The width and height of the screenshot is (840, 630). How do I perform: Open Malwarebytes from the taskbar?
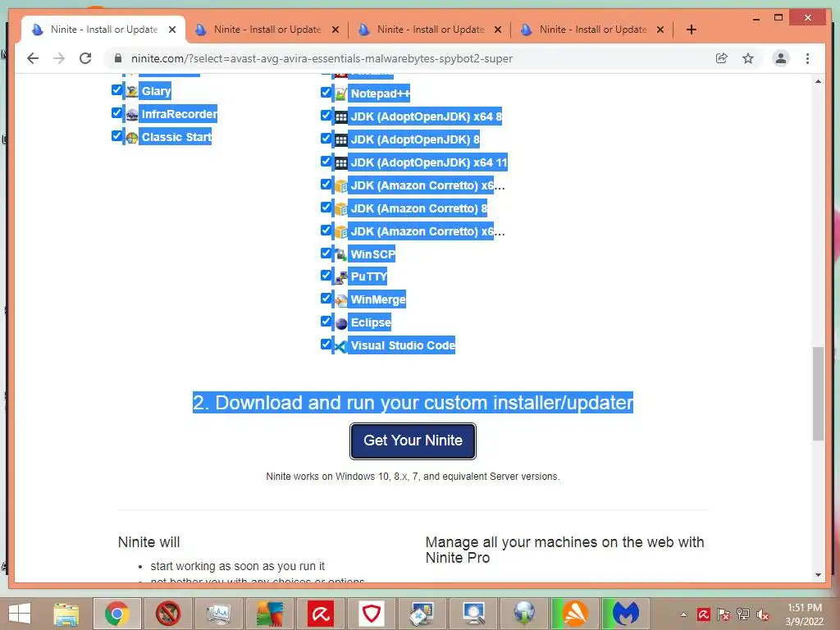click(x=626, y=614)
